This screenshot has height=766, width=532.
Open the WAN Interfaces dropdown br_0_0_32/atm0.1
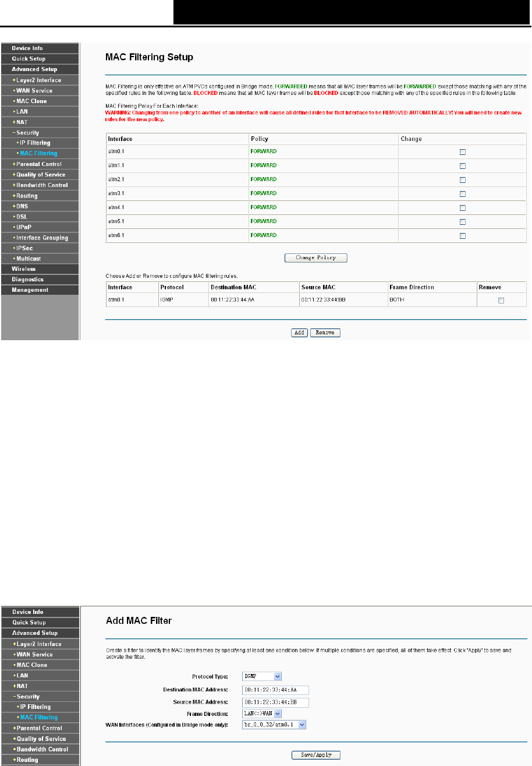tap(274, 725)
